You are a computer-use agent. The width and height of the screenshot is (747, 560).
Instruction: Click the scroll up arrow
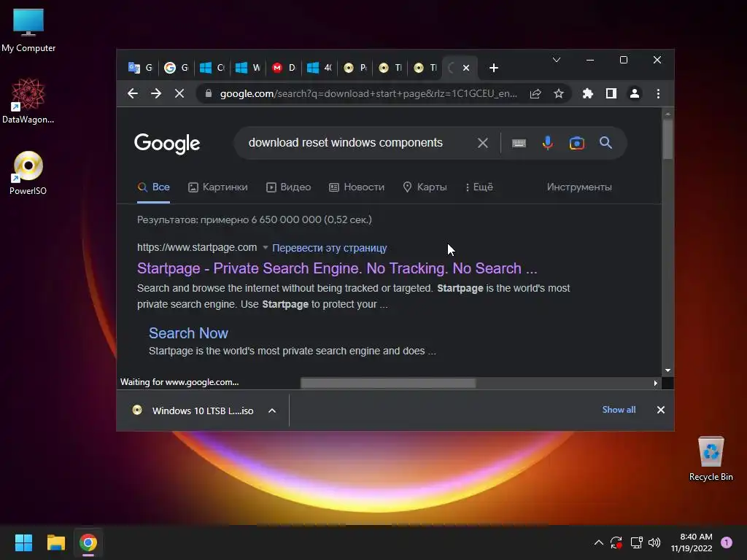coord(668,113)
